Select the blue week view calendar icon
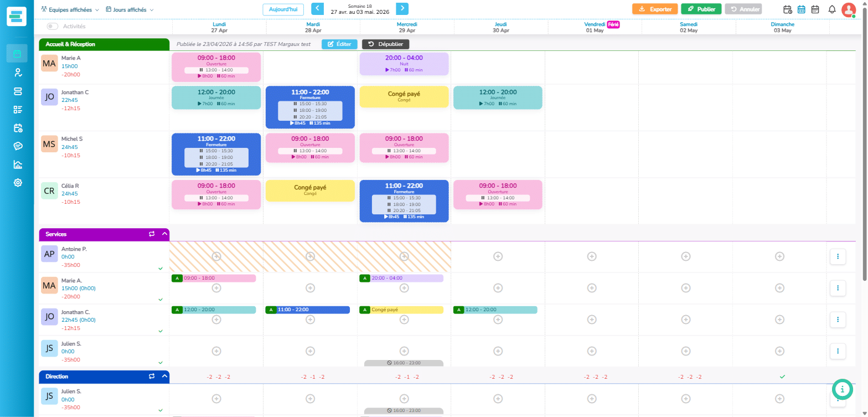Image resolution: width=868 pixels, height=417 pixels. [801, 9]
